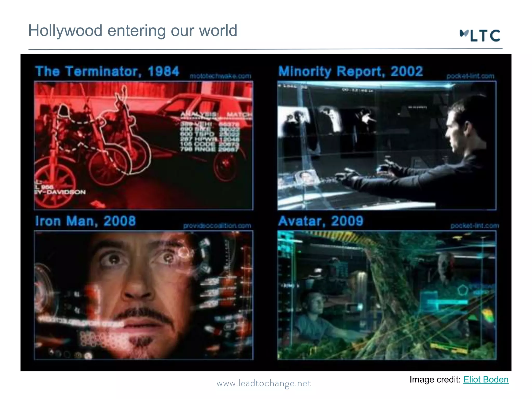Viewport: 532px width, 399px height.
Task: Open the Eliot Boden image credit link
Action: pos(486,380)
